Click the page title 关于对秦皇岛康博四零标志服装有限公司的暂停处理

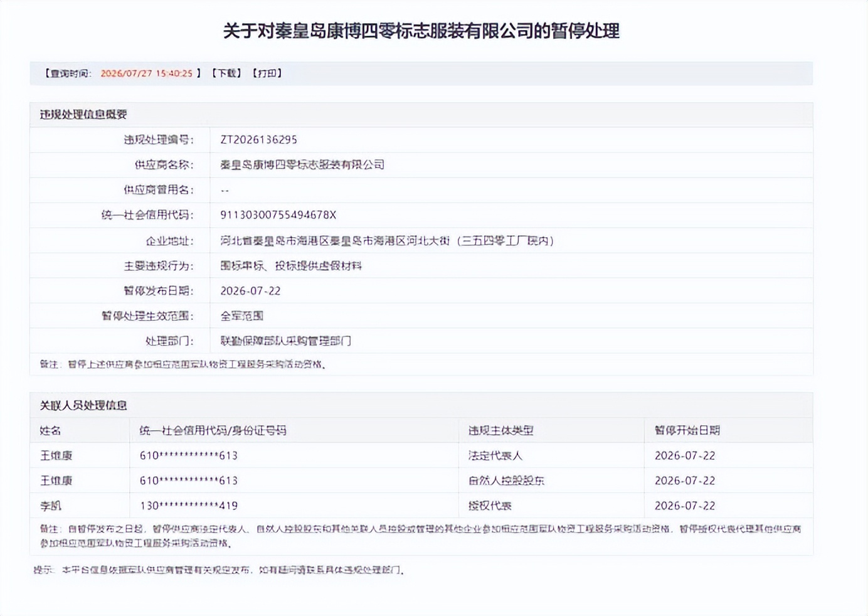(421, 31)
